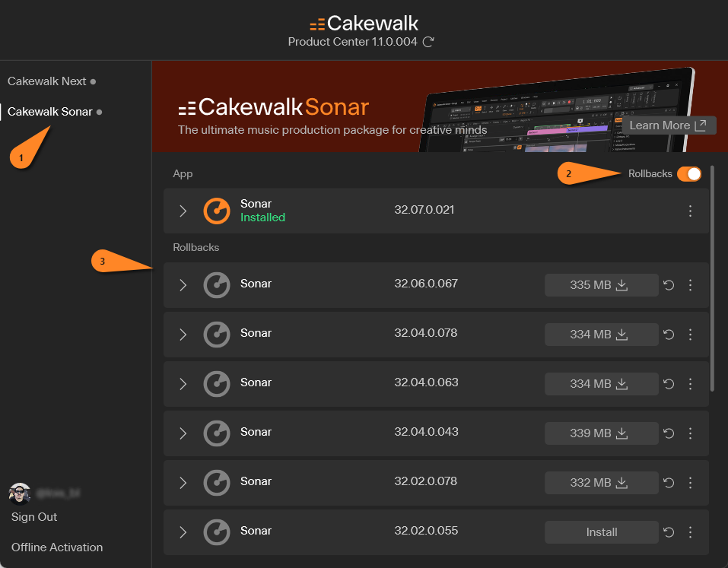The height and width of the screenshot is (568, 728).
Task: Download Sonar 32.02.0.078 at 332 MB
Action: coord(601,483)
